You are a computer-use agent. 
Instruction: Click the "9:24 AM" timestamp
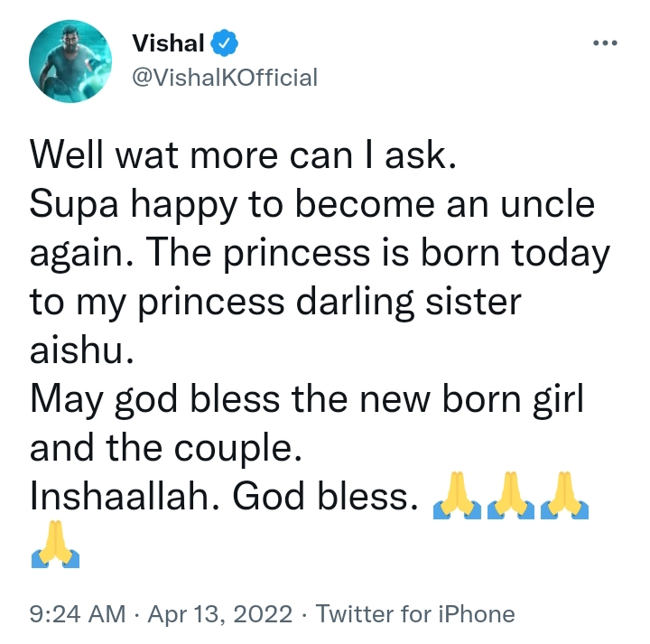pos(78,615)
